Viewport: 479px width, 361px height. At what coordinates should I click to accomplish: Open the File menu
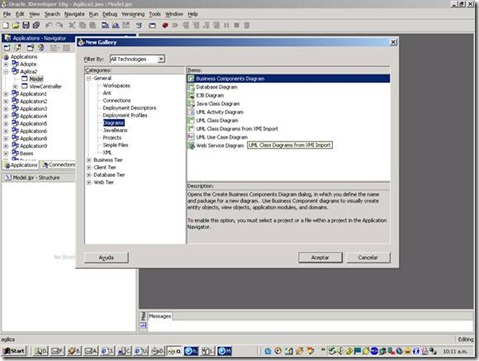(7, 14)
